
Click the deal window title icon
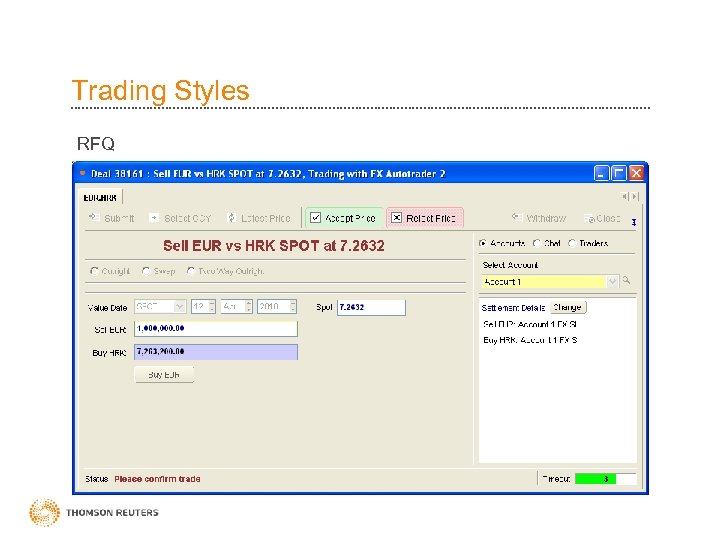(83, 173)
